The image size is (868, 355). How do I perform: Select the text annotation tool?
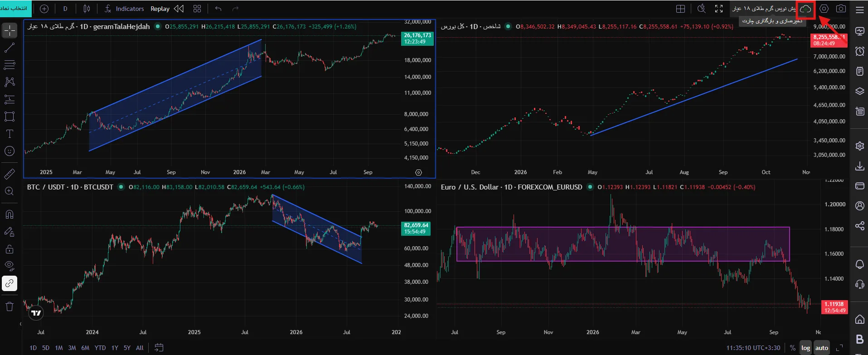[10, 134]
